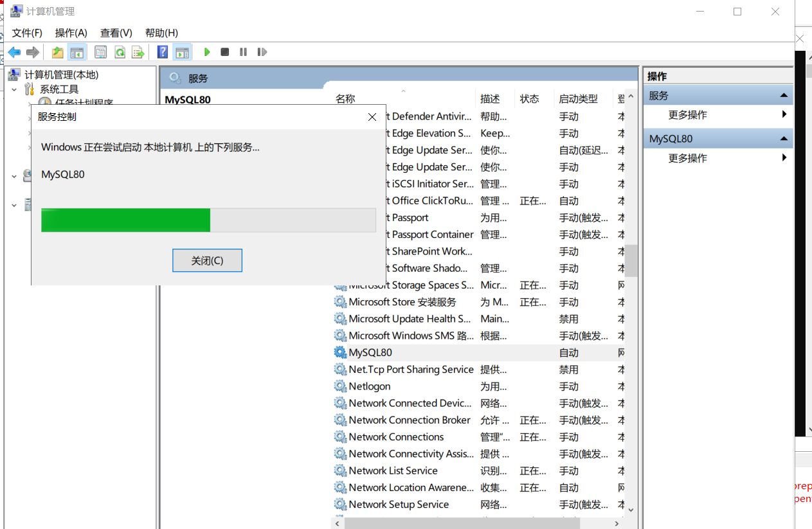Screen dimensions: 812x529
Task: Select the MySQL80 name in services list
Action: 370,352
